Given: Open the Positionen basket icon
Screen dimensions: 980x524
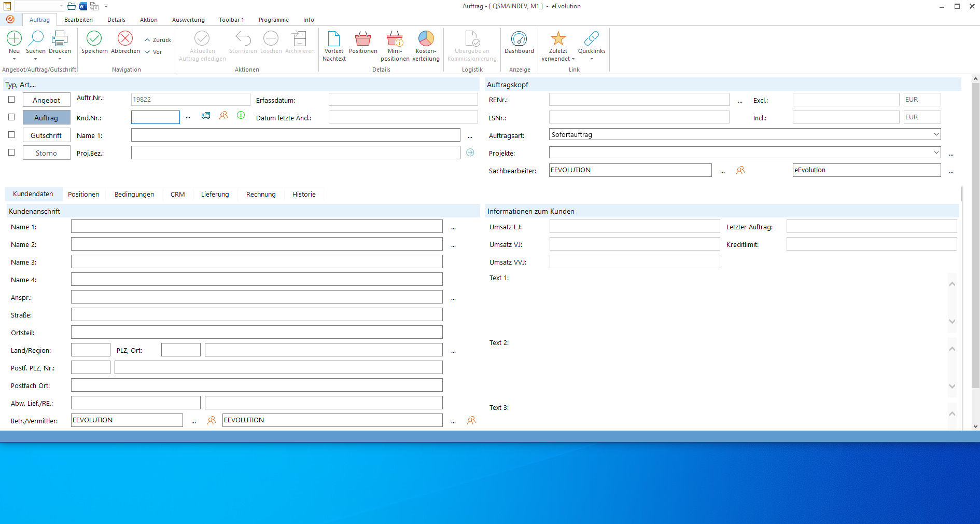Looking at the screenshot, I should point(363,38).
